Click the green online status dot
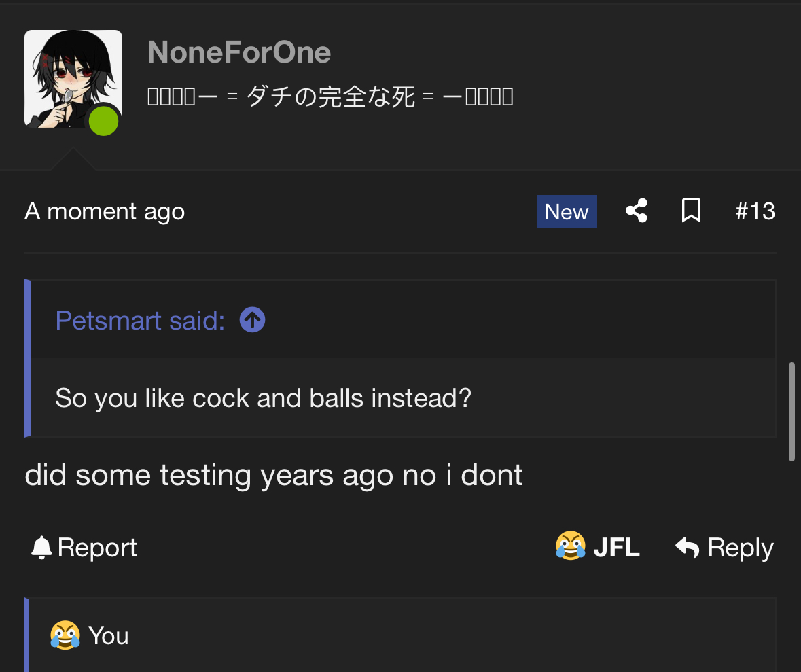 pyautogui.click(x=103, y=121)
